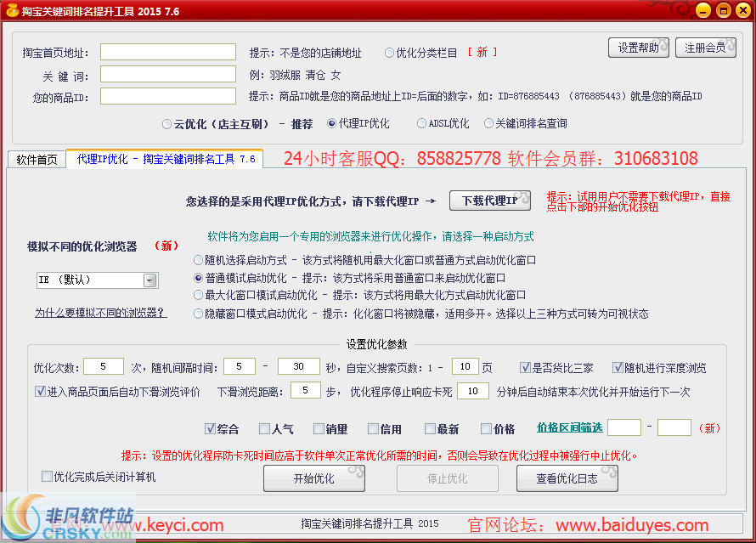
Task: Click maximum interval time field showing 30
Action: tap(298, 366)
